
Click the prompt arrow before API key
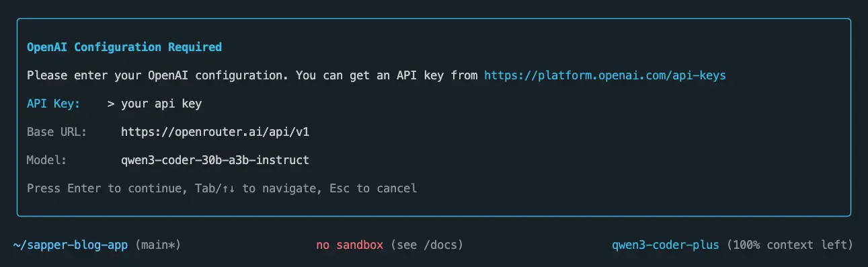(x=111, y=104)
